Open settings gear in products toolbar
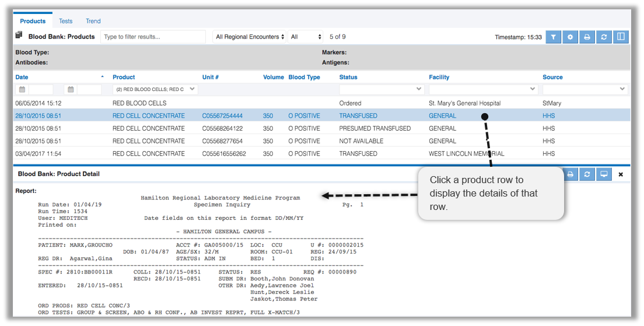Image resolution: width=644 pixels, height=326 pixels. point(570,37)
